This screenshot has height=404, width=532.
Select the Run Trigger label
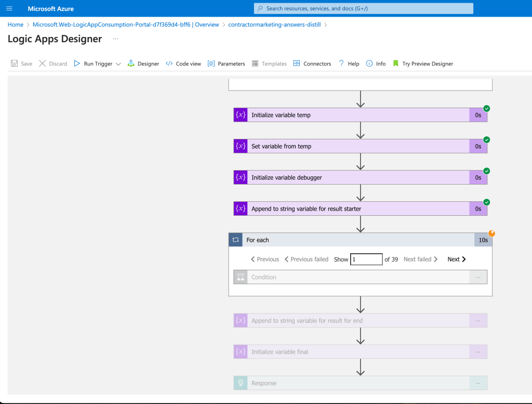coord(98,64)
